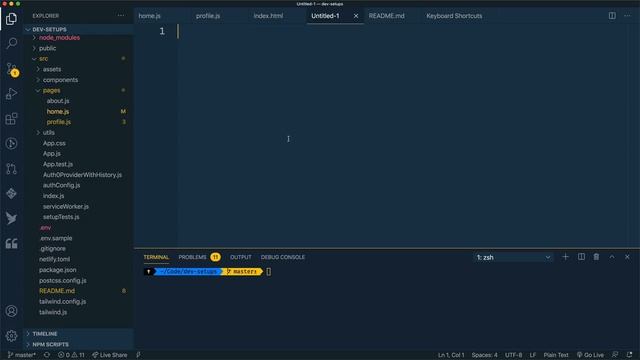Viewport: 640px width, 360px height.
Task: Open errors and warnings count in status bar
Action: pyautogui.click(x=71, y=355)
